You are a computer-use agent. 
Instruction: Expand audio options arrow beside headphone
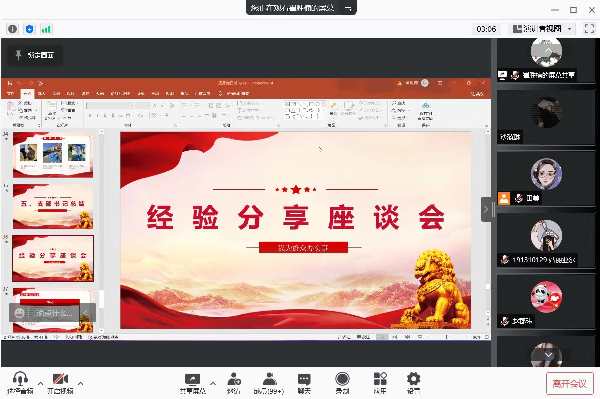40,383
